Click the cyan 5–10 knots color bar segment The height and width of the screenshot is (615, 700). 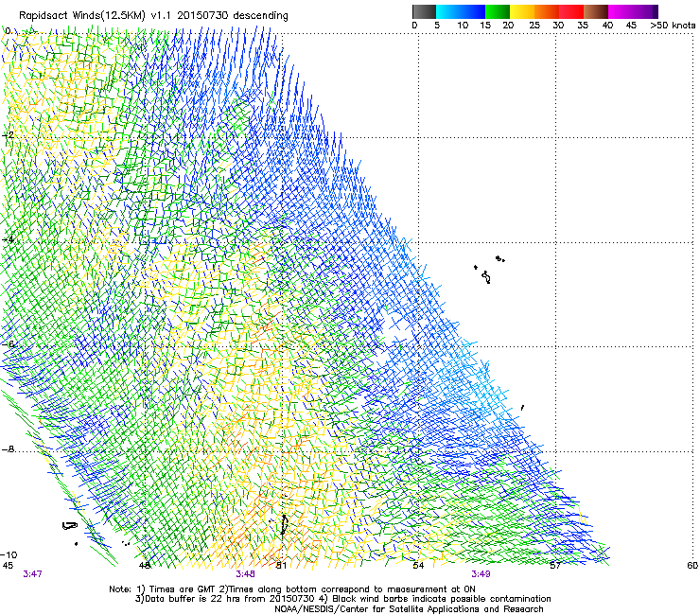pyautogui.click(x=448, y=11)
